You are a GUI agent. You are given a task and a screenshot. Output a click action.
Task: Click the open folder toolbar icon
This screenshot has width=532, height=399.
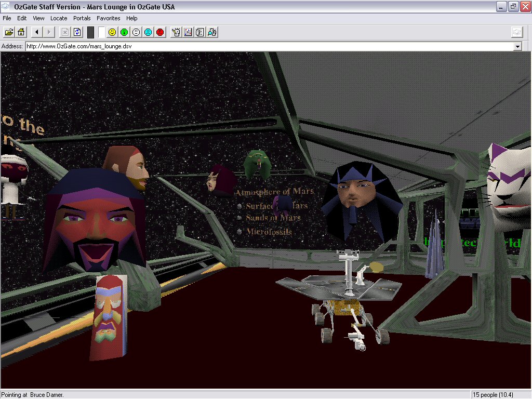tap(9, 32)
